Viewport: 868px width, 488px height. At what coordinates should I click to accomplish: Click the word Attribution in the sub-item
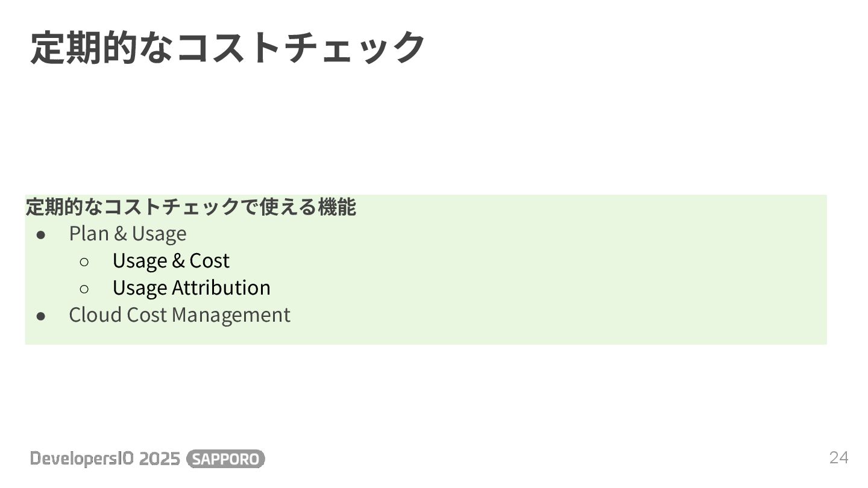pyautogui.click(x=221, y=288)
